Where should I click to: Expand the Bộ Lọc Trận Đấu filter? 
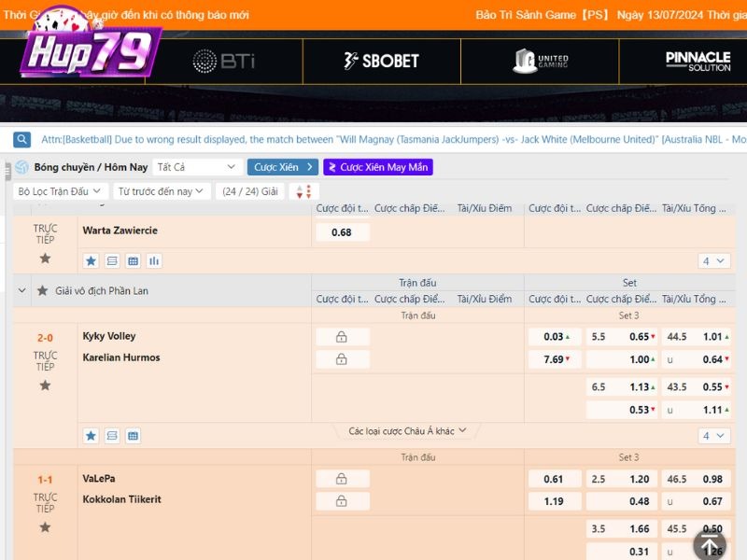60,191
